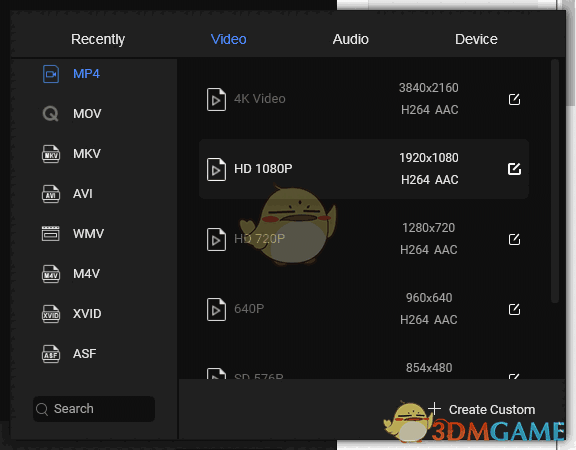Click the 4K Video file icon

click(x=216, y=99)
